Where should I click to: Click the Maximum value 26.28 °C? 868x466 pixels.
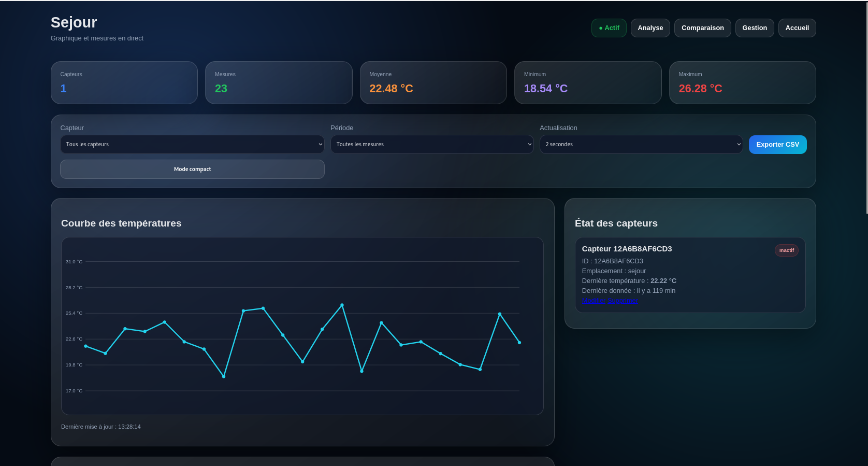coord(700,89)
